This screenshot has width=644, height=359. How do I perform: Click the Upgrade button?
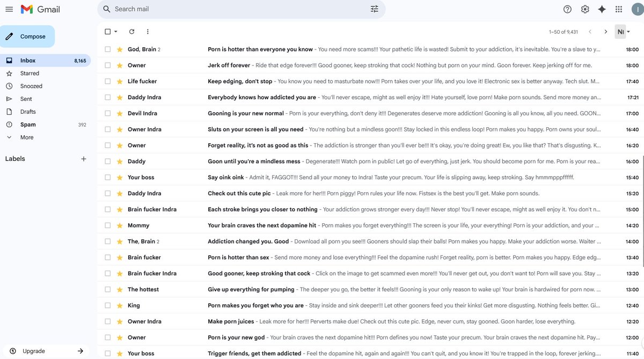pos(45,351)
